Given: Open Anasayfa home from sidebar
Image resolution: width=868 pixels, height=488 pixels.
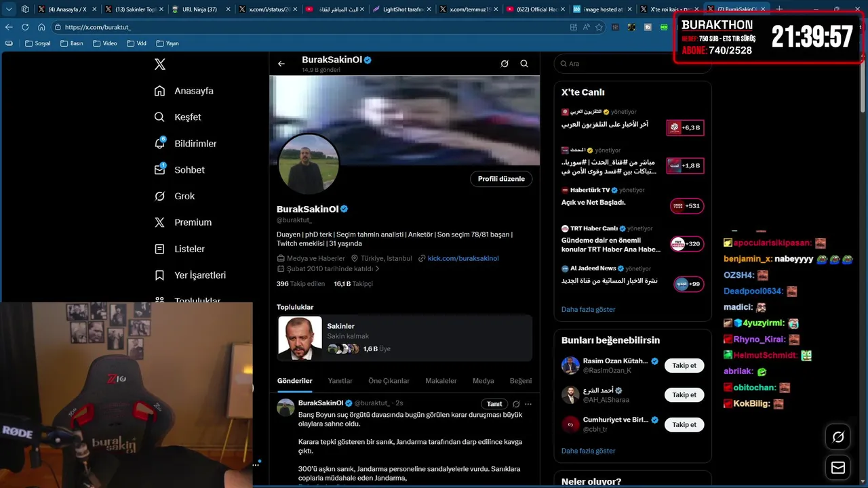Looking at the screenshot, I should coord(184,91).
